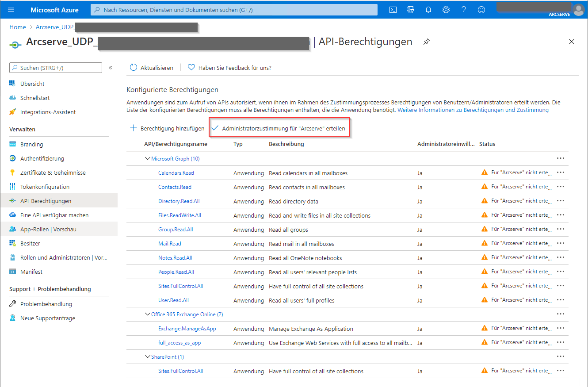Collapse the SharePoint (1) group
The image size is (588, 387).
tap(148, 356)
